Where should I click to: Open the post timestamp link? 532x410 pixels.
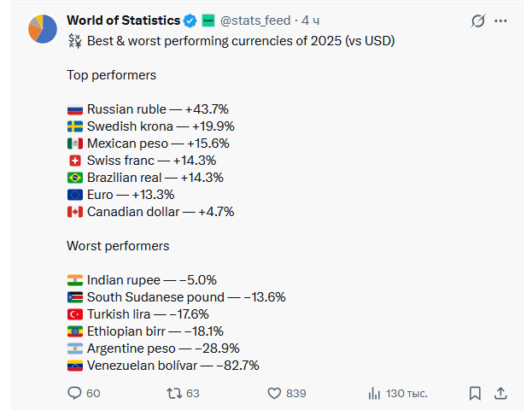coord(311,20)
